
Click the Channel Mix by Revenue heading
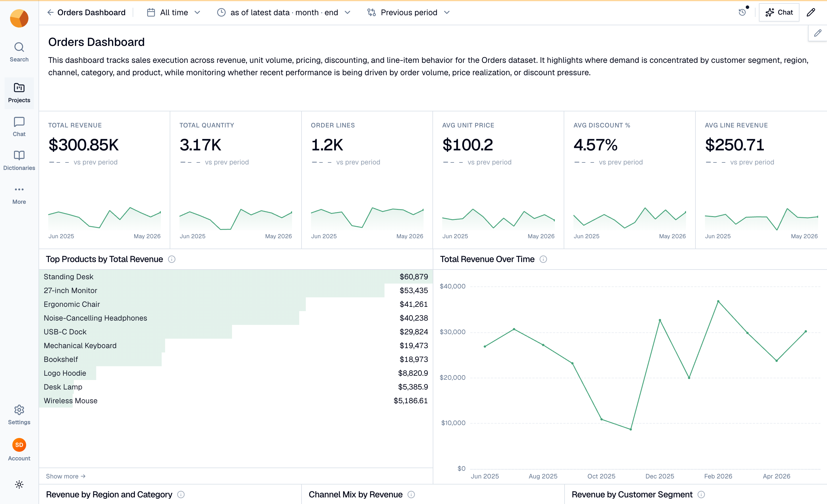click(355, 494)
